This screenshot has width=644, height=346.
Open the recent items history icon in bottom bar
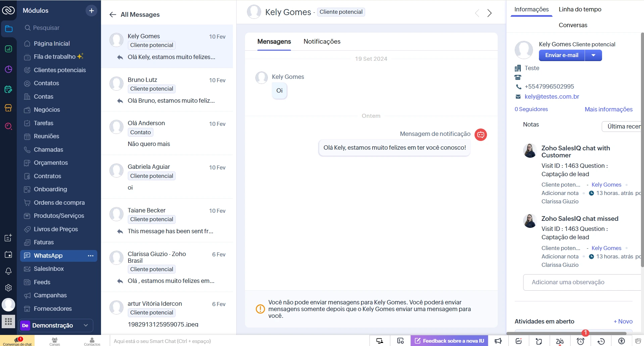pos(601,341)
